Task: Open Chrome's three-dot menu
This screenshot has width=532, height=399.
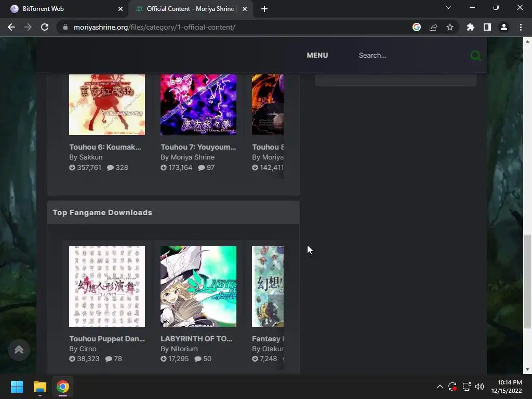Action: (521, 27)
